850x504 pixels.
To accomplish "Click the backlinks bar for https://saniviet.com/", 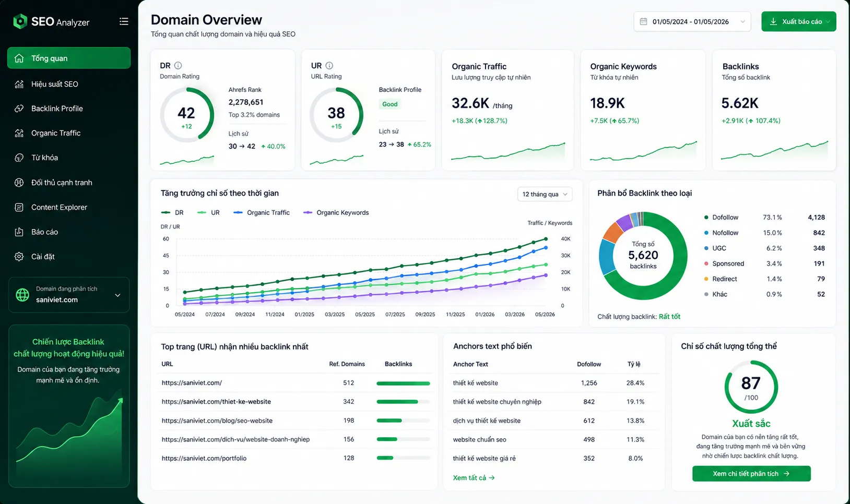I will click(x=403, y=383).
